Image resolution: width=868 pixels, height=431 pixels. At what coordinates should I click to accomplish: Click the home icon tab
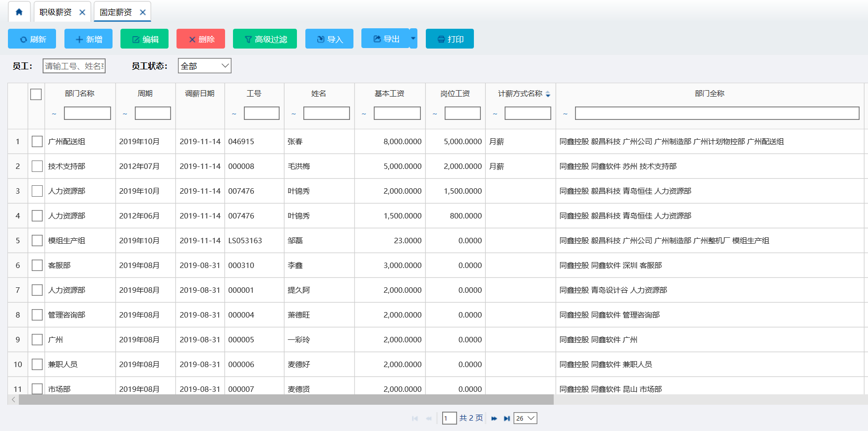pyautogui.click(x=19, y=12)
